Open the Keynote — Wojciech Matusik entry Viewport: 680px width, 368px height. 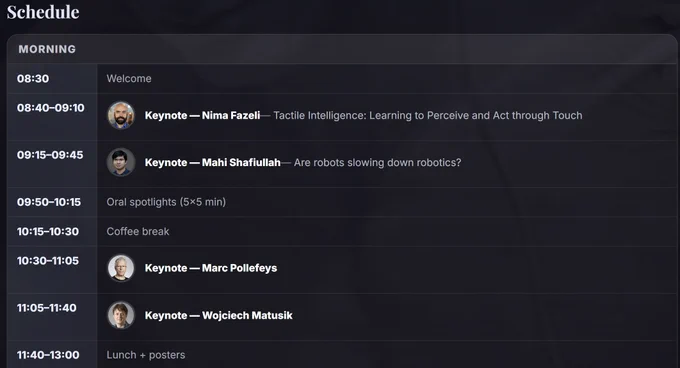click(x=219, y=315)
